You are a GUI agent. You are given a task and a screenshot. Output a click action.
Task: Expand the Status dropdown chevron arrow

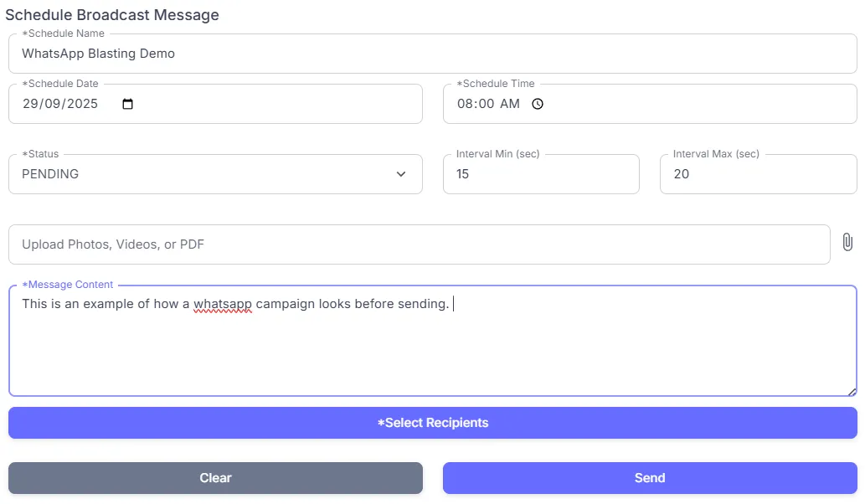coord(401,174)
